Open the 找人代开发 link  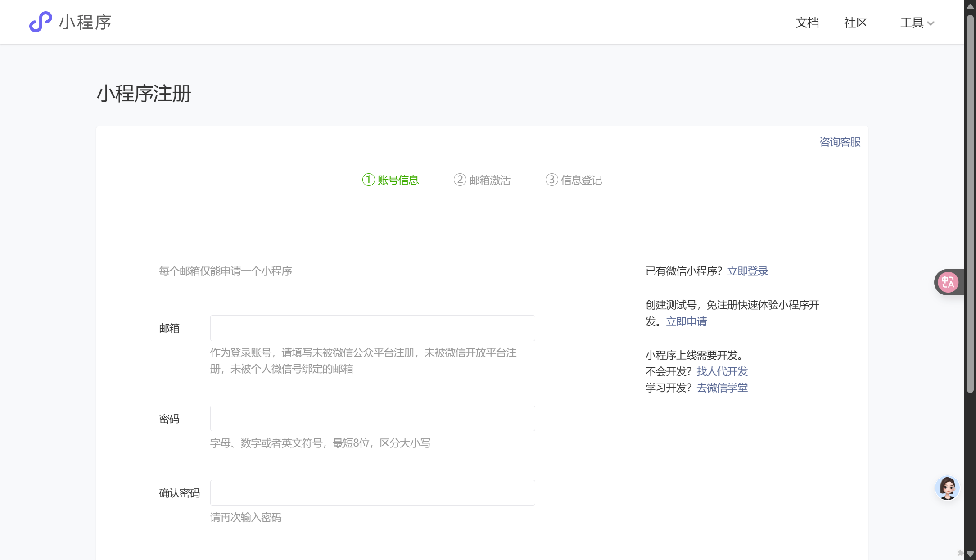[x=722, y=371]
